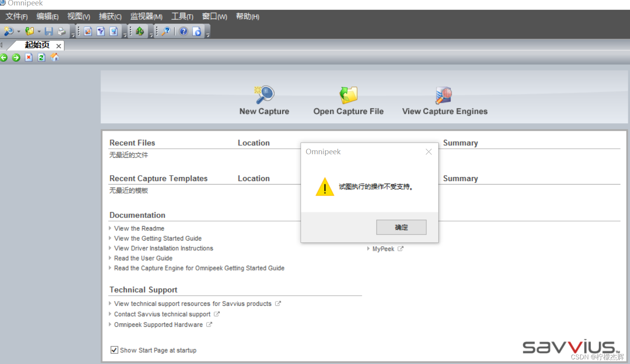Open the MyPeek link
Viewport: 630px width, 364px height.
[383, 249]
